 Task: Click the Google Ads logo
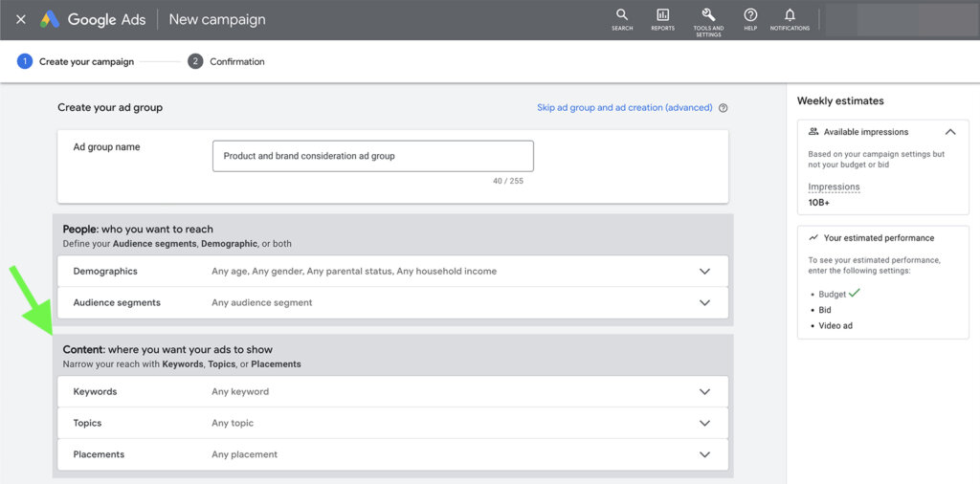tap(50, 19)
